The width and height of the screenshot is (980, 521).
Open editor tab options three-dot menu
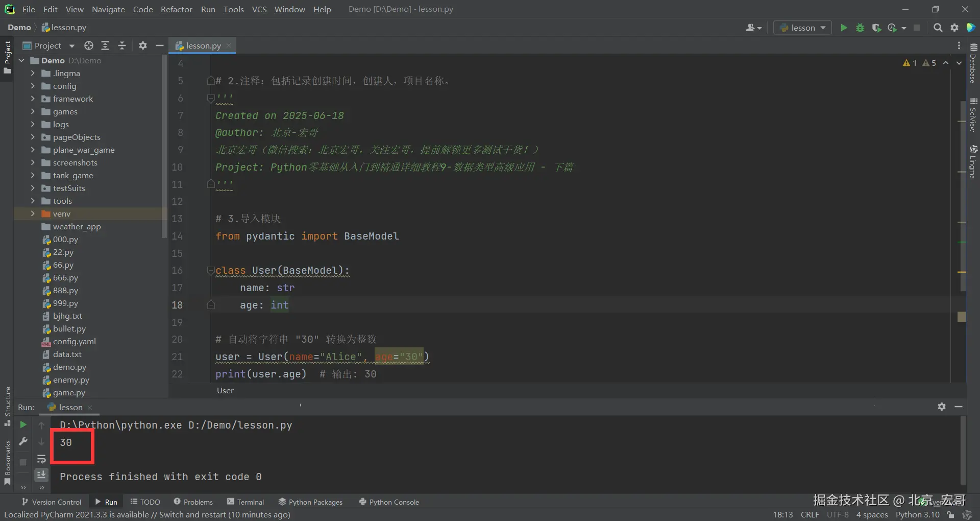pyautogui.click(x=959, y=45)
